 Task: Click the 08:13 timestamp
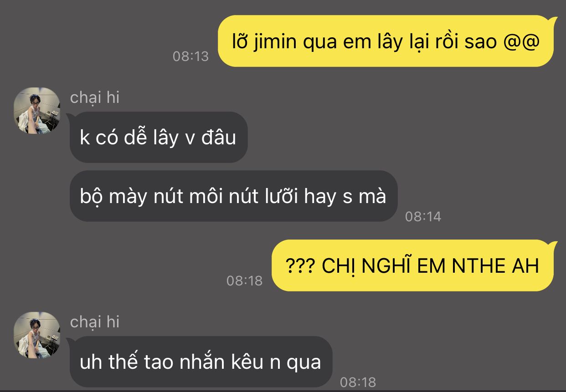click(190, 56)
